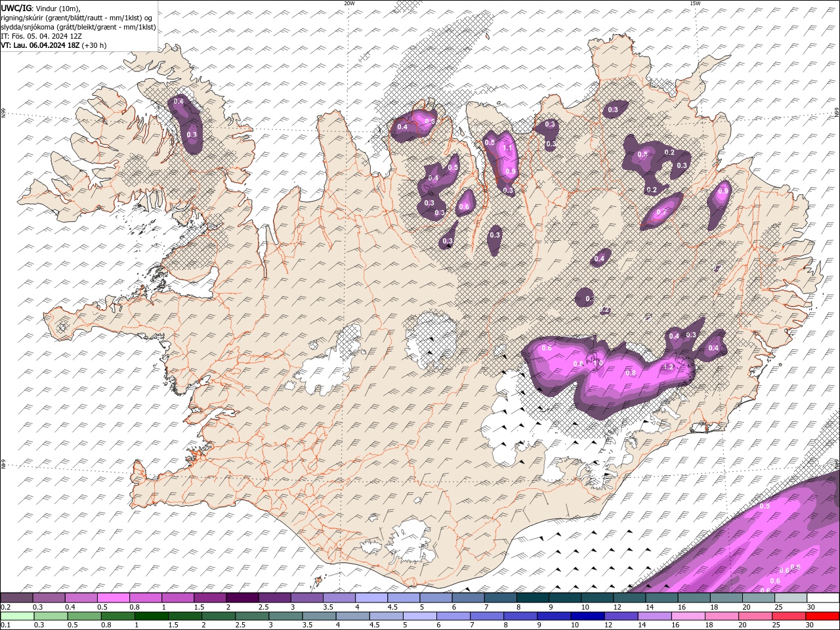Select the deep blue rain swatch labeled 10

pos(587,616)
